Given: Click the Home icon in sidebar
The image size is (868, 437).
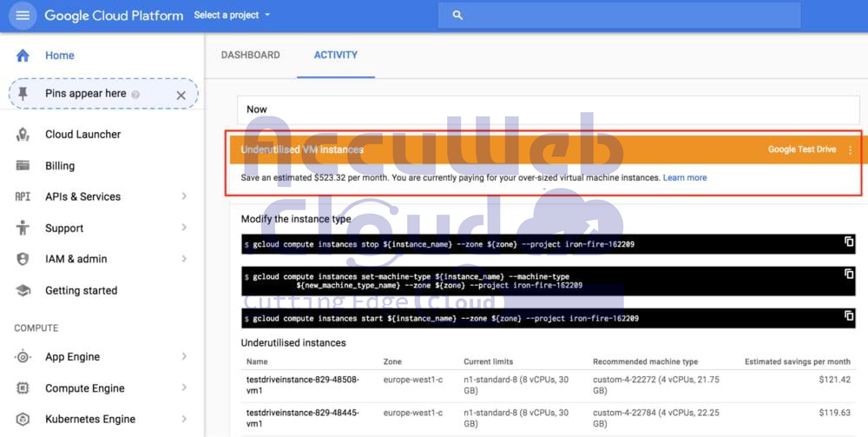Looking at the screenshot, I should click(23, 56).
